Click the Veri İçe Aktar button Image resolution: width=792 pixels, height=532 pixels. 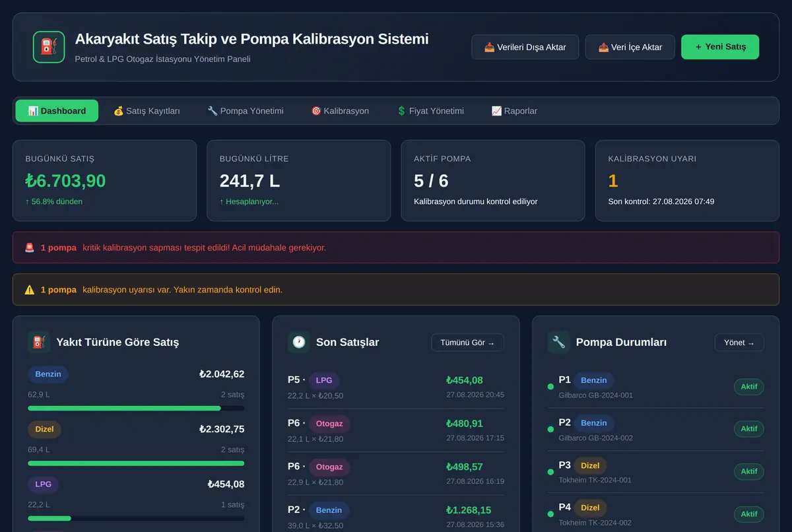click(630, 47)
